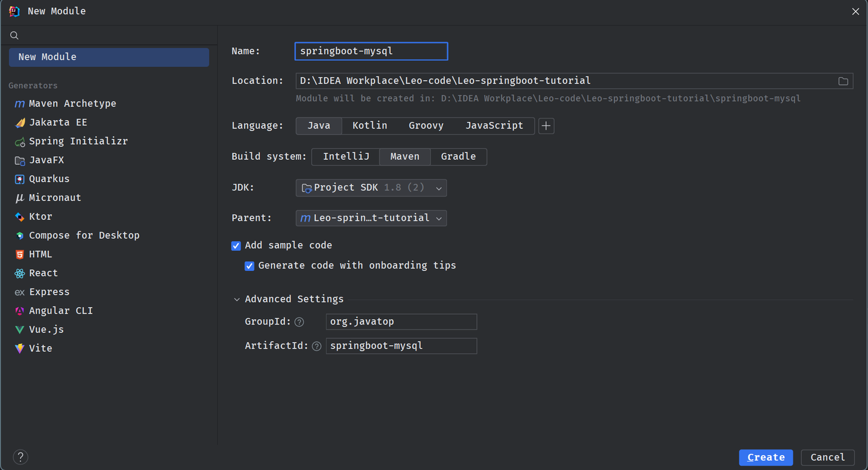868x470 pixels.
Task: Collapse the Advanced Settings section
Action: pyautogui.click(x=237, y=299)
